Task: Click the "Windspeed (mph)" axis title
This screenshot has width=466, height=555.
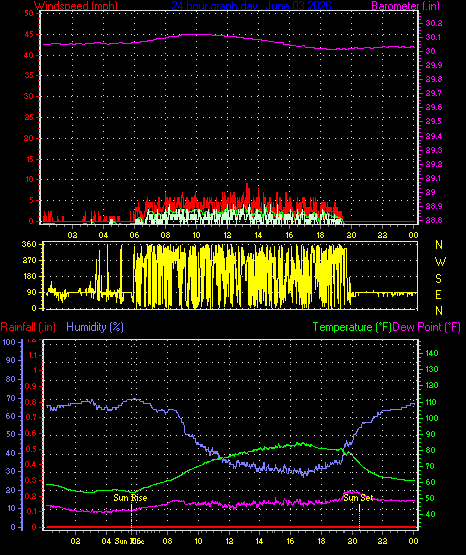Action: pos(76,5)
